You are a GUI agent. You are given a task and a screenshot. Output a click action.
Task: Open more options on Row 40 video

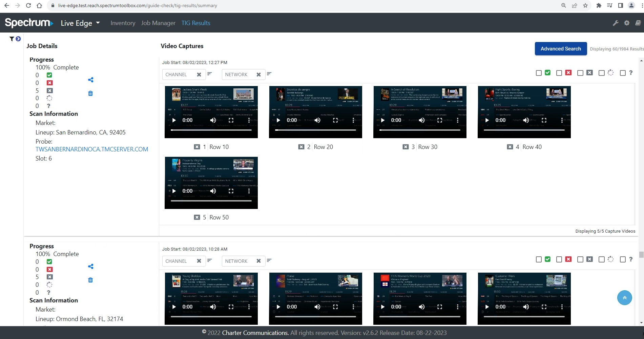click(x=562, y=120)
